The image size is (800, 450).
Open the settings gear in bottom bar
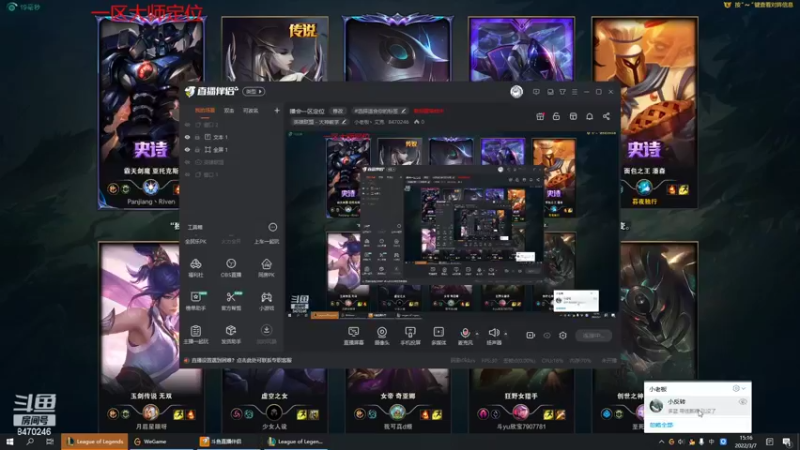pyautogui.click(x=563, y=335)
